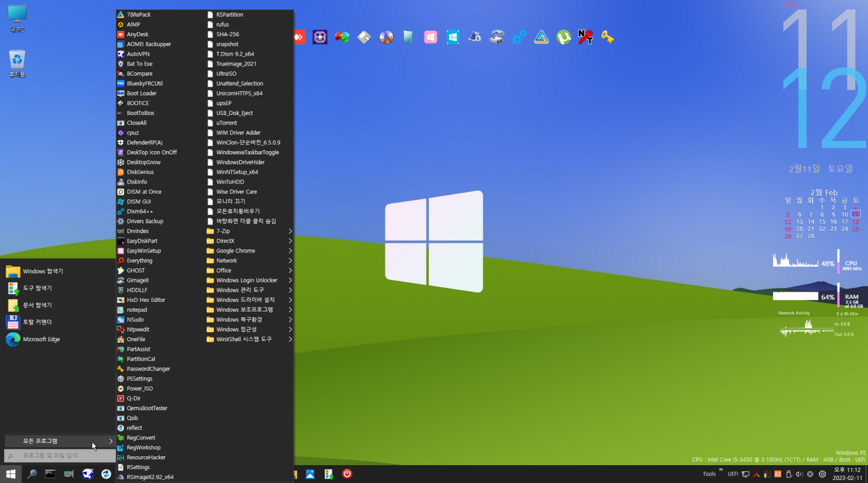The image size is (868, 483).
Task: Open the uTorrent icon in desktop dock
Action: [563, 37]
